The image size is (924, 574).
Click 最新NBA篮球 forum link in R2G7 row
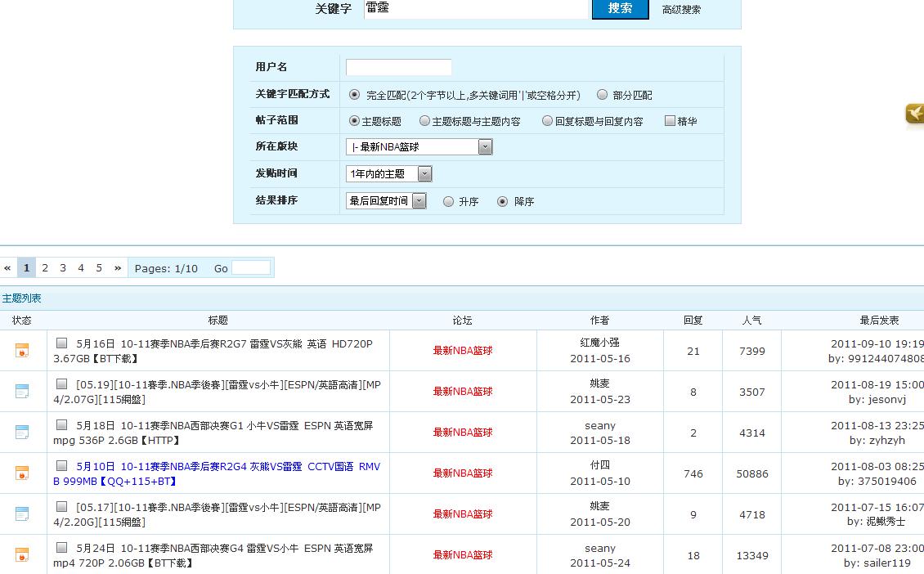pos(463,351)
